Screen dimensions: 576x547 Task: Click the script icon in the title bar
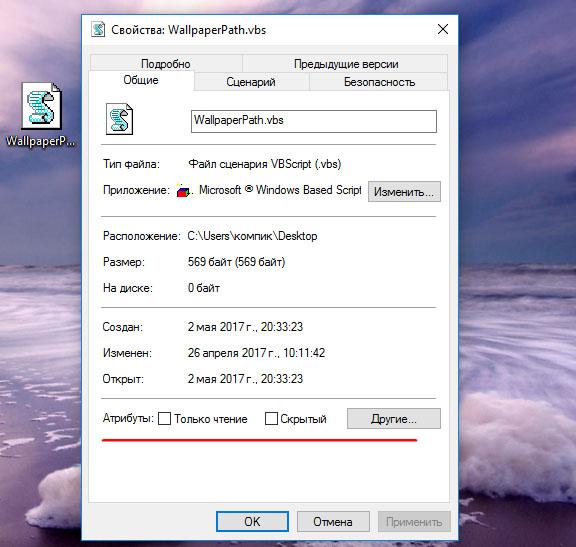(98, 29)
